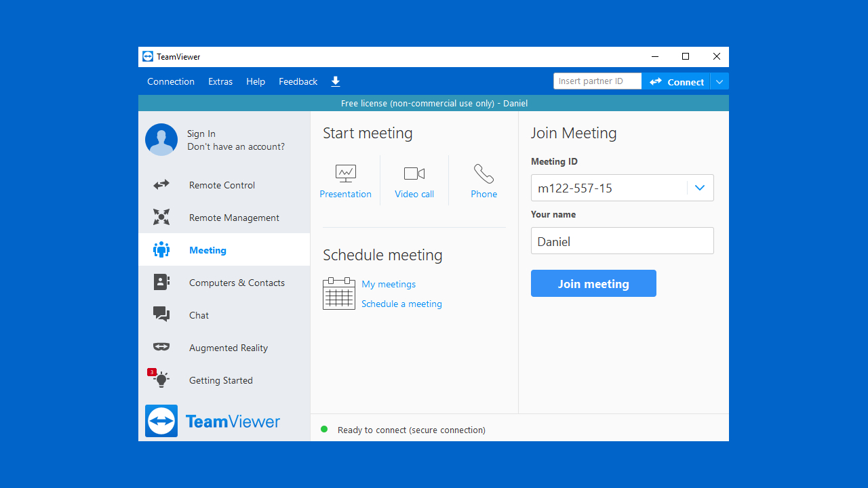
Task: Expand the Meeting ID dropdown chevron
Action: 700,188
